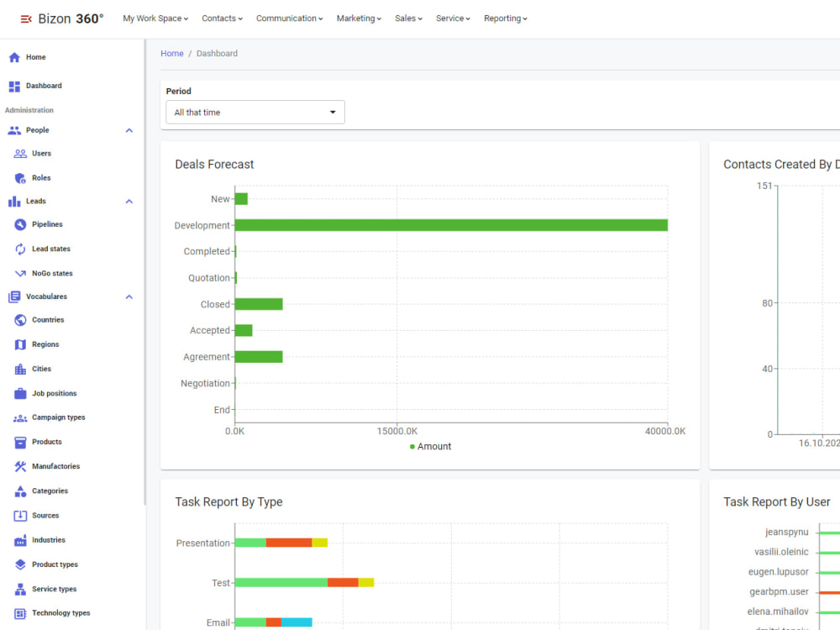The width and height of the screenshot is (840, 630).
Task: Click the Categories shapes icon
Action: click(20, 491)
